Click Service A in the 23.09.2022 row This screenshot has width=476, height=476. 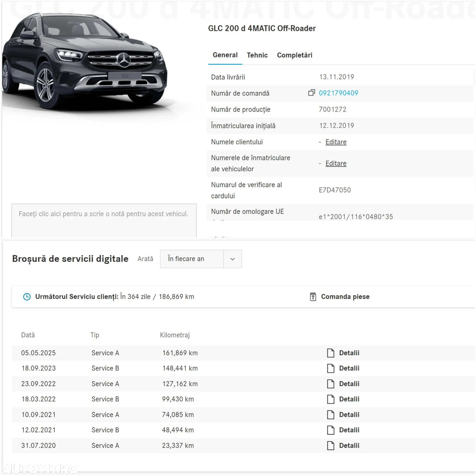tap(105, 383)
